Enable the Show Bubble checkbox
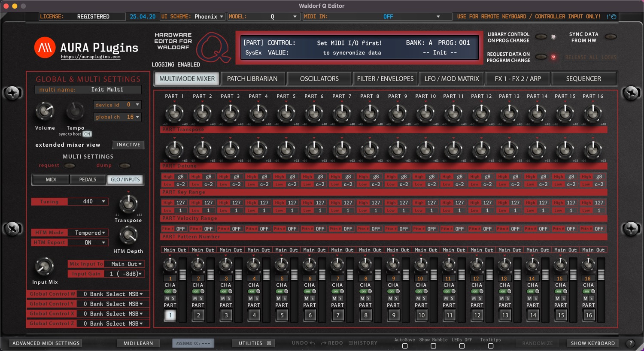 point(433,346)
